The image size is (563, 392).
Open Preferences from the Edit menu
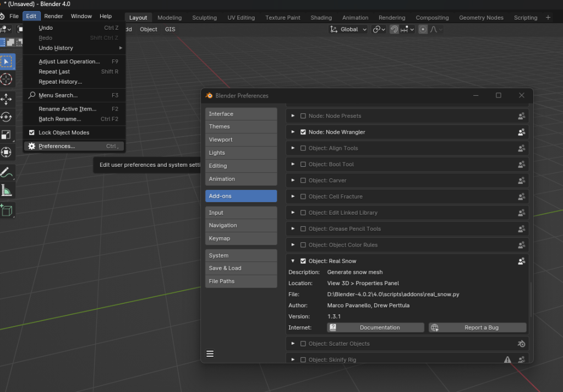coord(57,146)
